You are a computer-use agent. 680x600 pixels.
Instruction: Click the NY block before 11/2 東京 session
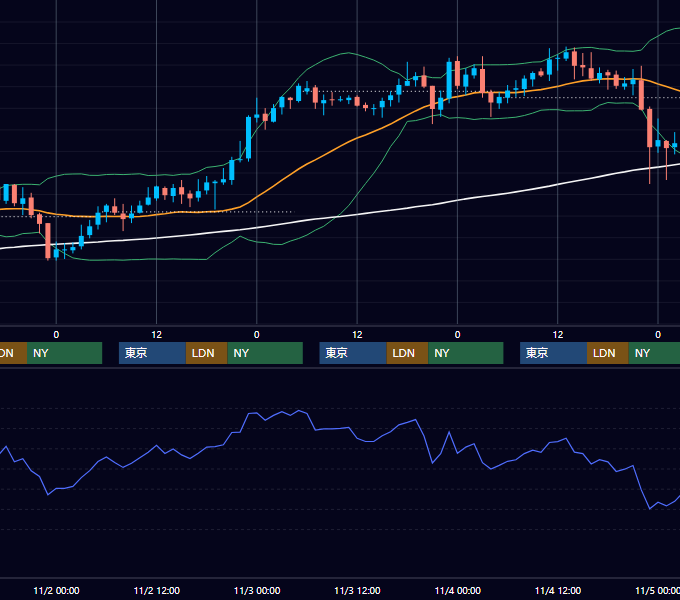pyautogui.click(x=64, y=353)
